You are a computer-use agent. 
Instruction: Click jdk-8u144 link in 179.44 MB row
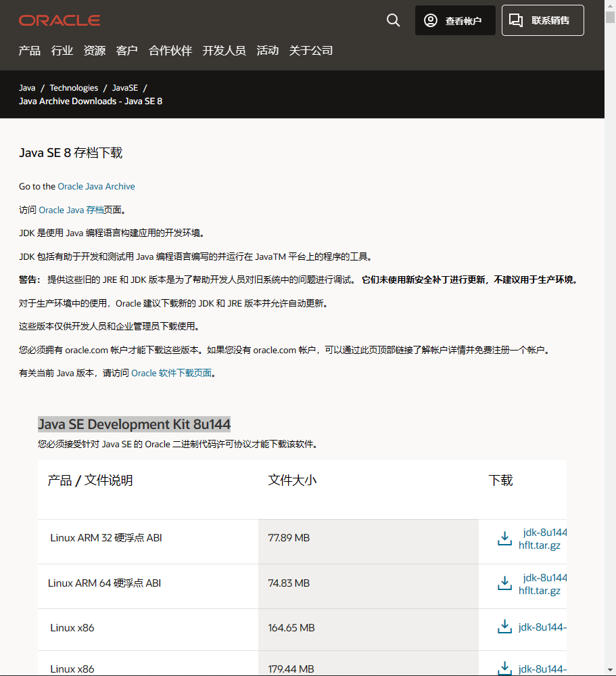tap(542, 669)
